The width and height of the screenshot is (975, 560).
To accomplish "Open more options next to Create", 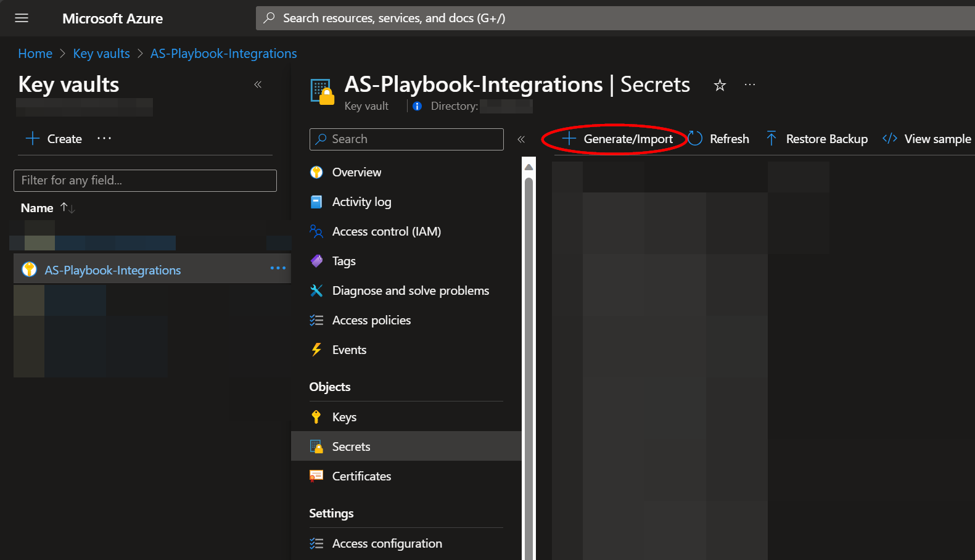I will pos(104,138).
